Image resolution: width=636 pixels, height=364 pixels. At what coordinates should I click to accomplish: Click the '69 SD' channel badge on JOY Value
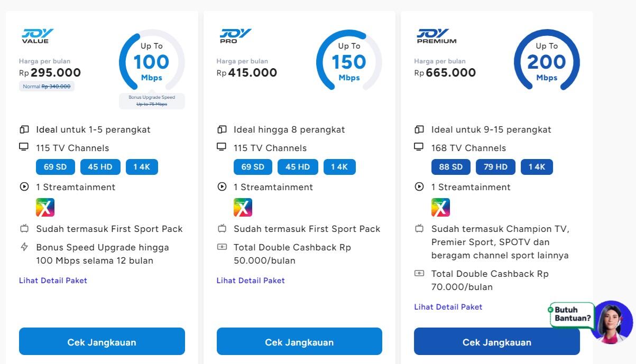tap(55, 166)
